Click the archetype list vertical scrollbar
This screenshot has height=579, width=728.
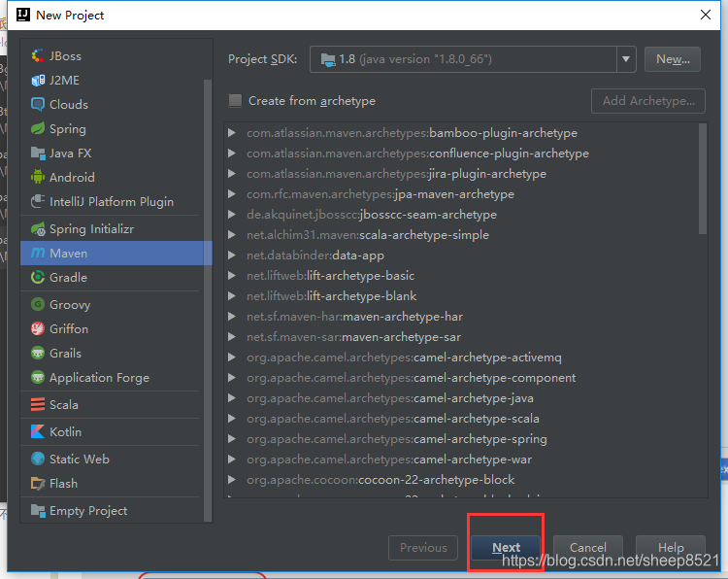click(x=703, y=179)
